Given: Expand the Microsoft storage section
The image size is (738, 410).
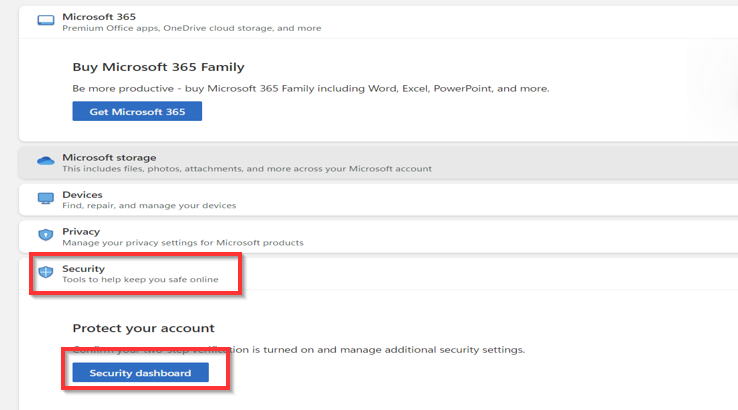Looking at the screenshot, I should (378, 162).
